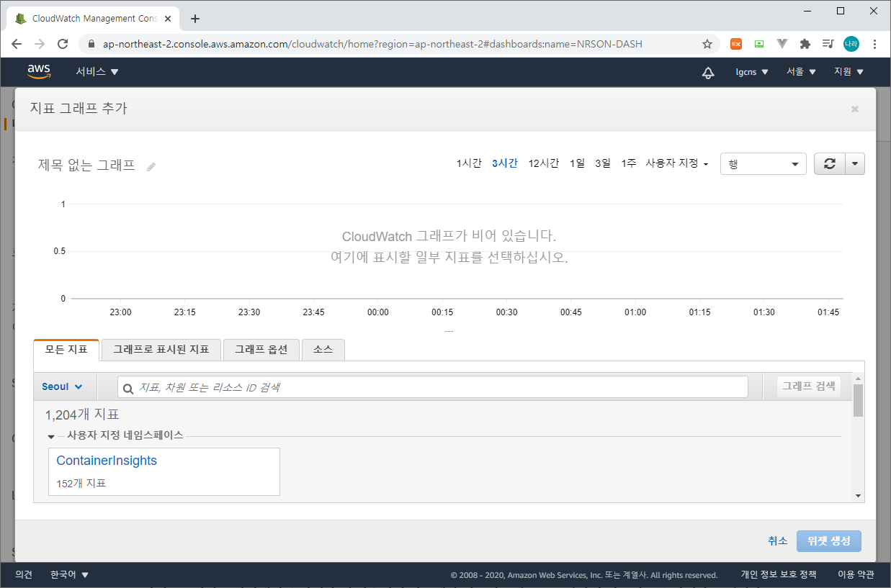Click the metrics list scroll down arrow

pos(858,496)
